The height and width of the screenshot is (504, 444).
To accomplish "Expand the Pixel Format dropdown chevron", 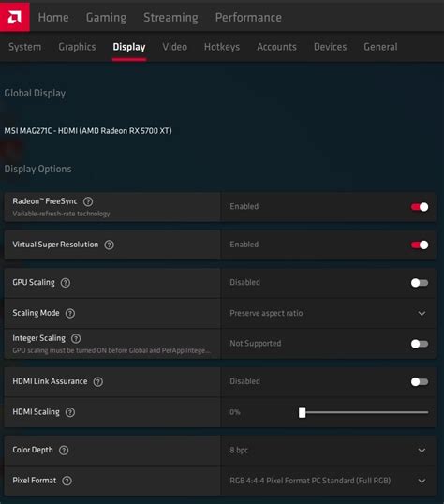I will point(422,481).
